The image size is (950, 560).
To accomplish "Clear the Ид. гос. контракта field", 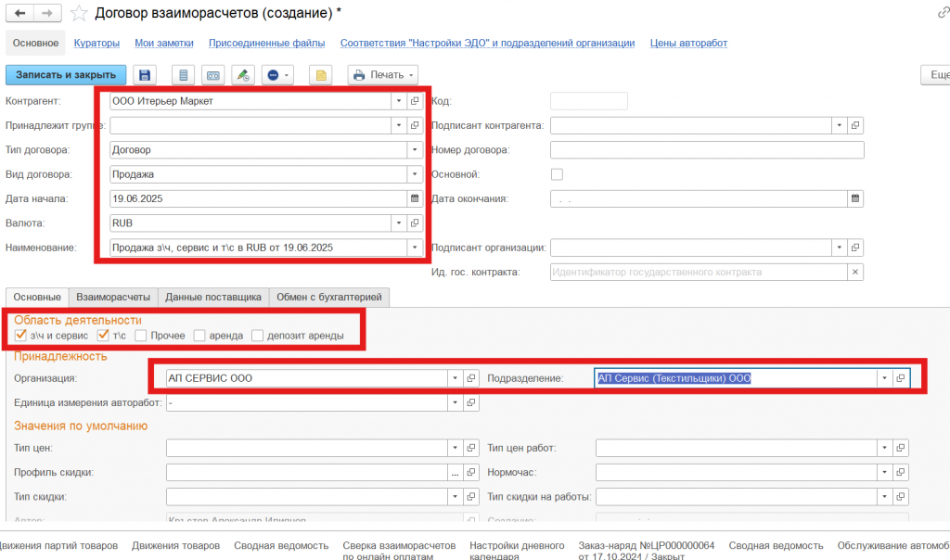I will pyautogui.click(x=855, y=272).
